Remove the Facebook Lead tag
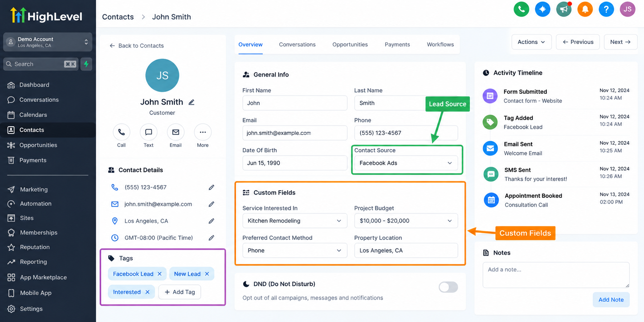The height and width of the screenshot is (322, 644). point(159,274)
